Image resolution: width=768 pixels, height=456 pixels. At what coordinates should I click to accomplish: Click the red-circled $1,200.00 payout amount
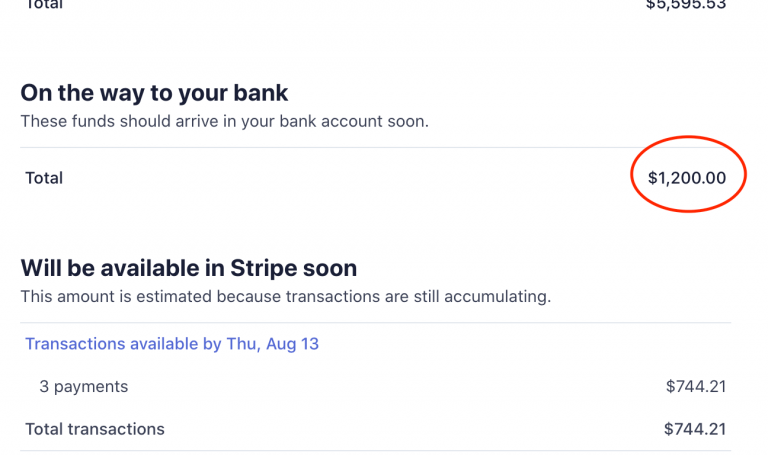pyautogui.click(x=688, y=179)
